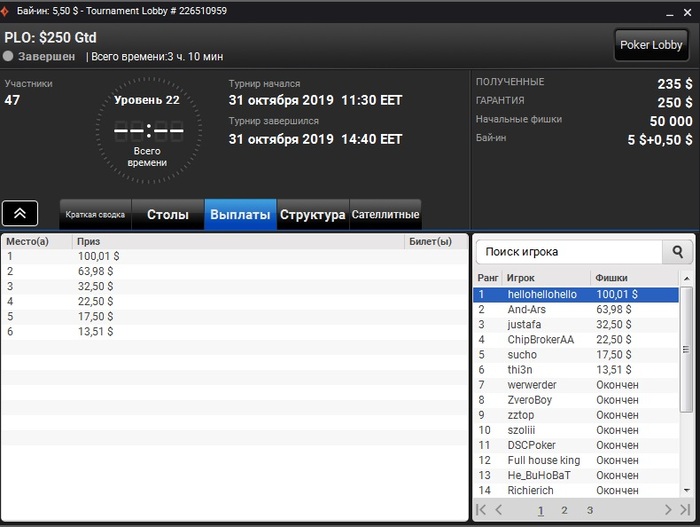
Task: Select the Сателлитные tab
Action: [x=385, y=215]
